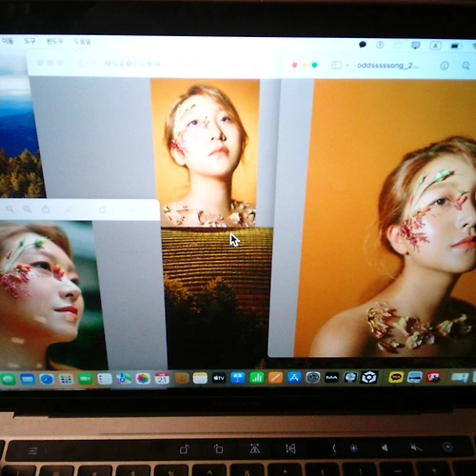Open the 윈도우 menu in the menu bar
Image resolution: width=476 pixels, height=476 pixels.
click(x=54, y=41)
